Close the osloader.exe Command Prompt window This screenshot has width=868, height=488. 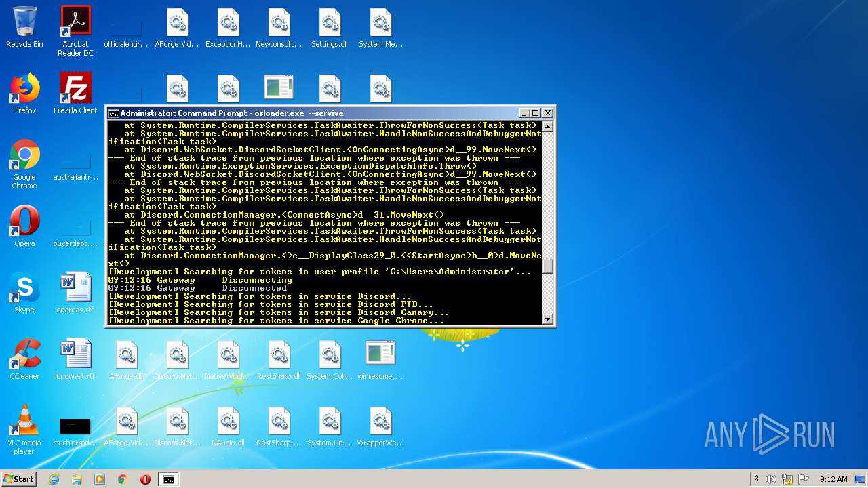(x=548, y=113)
